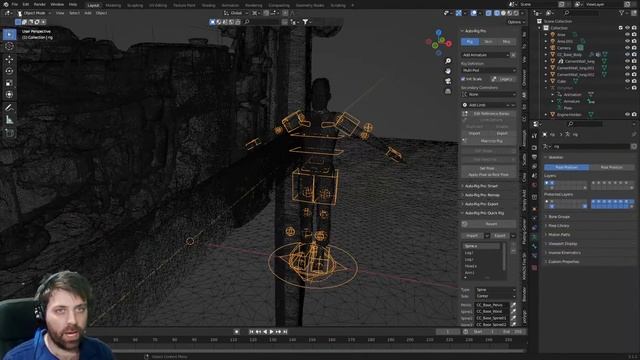Click the CC_Base_Pelvis bone field

coord(491,305)
